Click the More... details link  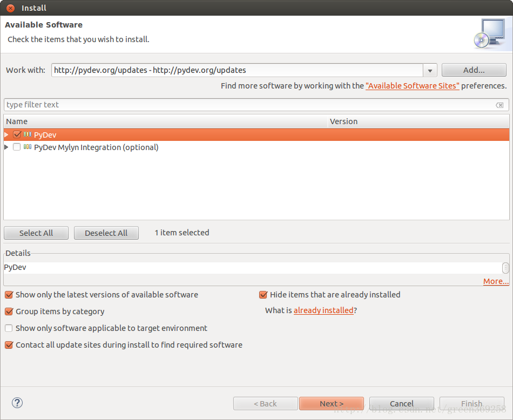[496, 281]
